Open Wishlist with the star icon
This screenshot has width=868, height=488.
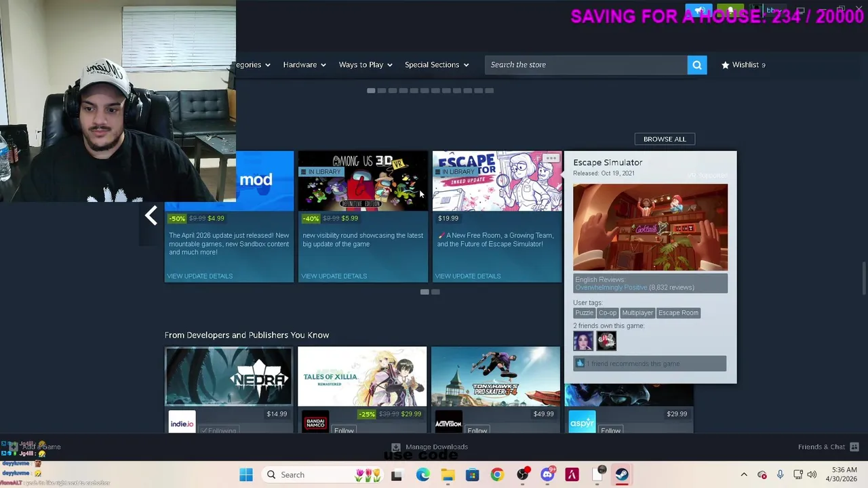tap(743, 64)
